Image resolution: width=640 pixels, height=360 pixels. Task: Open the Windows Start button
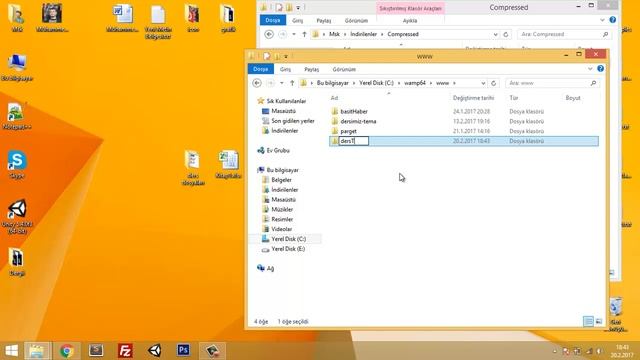[11, 351]
